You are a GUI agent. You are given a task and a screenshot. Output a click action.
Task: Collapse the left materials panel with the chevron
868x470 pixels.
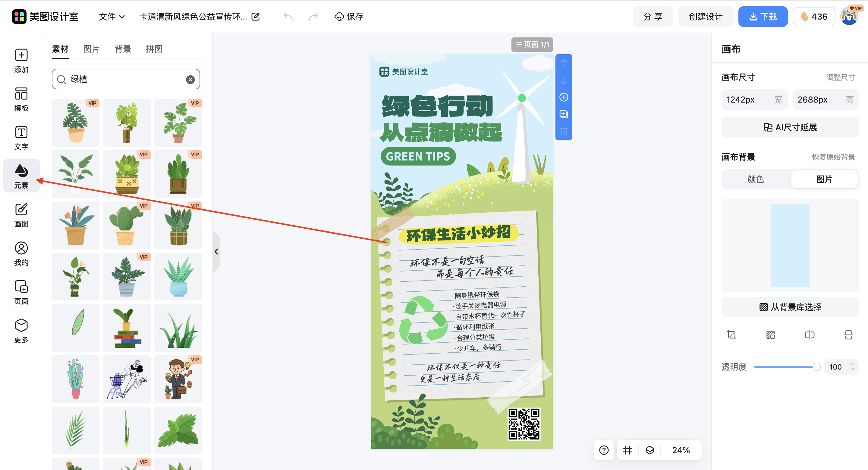[x=216, y=251]
